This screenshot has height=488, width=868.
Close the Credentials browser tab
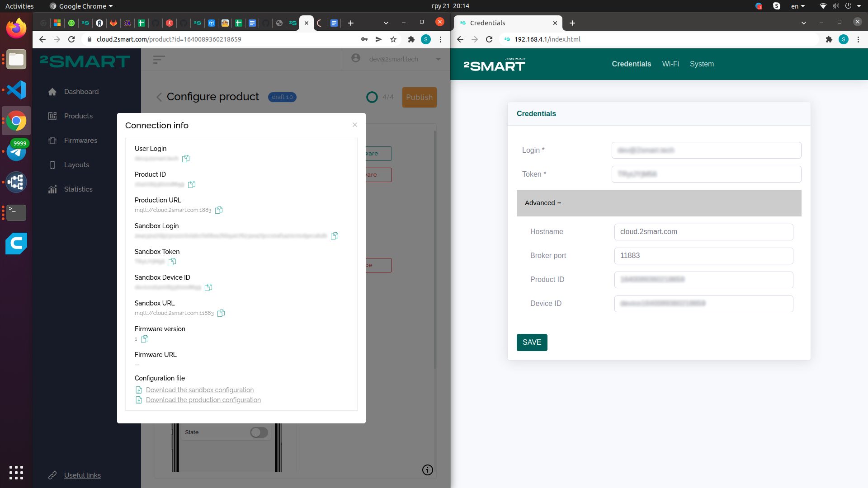[x=555, y=23]
